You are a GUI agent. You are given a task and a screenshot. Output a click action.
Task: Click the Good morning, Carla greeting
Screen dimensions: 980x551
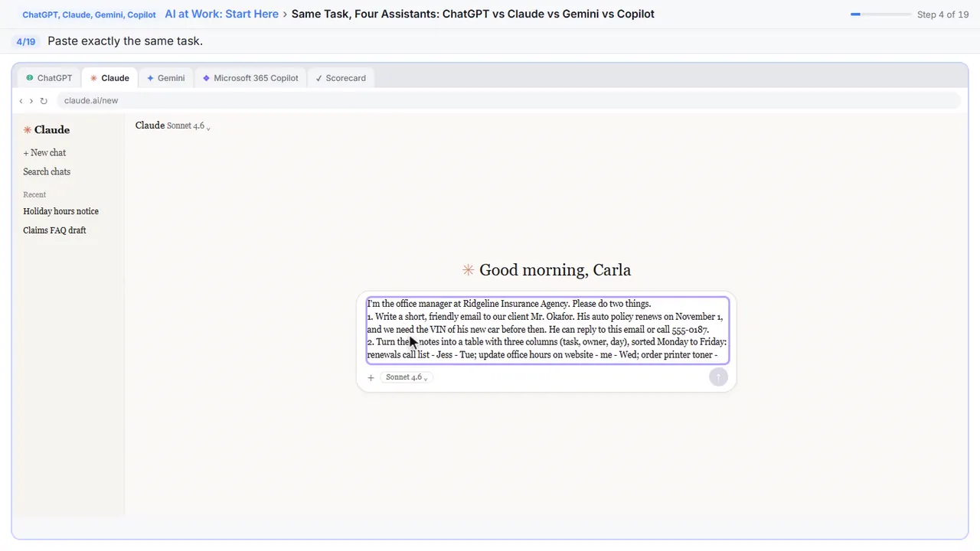coord(555,270)
